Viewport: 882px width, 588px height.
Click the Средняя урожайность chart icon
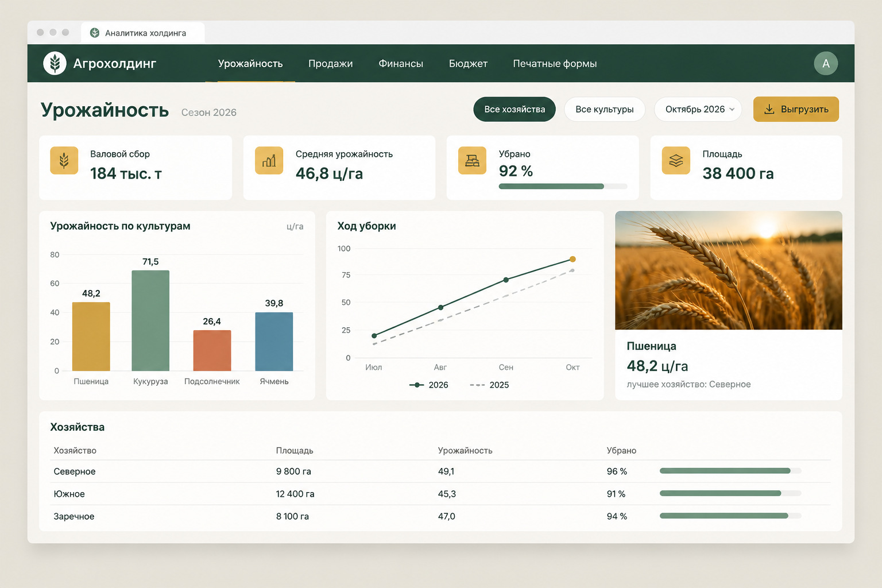pyautogui.click(x=269, y=160)
